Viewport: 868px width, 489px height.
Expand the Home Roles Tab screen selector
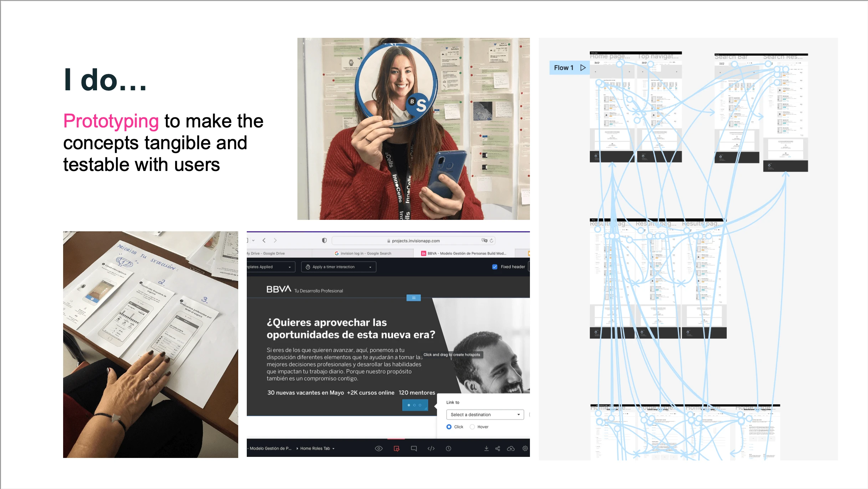coord(317,448)
